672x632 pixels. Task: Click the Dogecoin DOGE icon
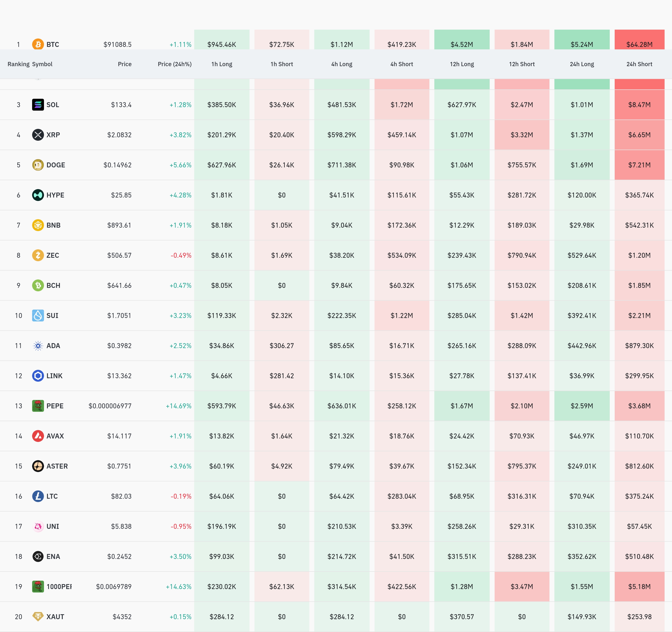click(38, 165)
